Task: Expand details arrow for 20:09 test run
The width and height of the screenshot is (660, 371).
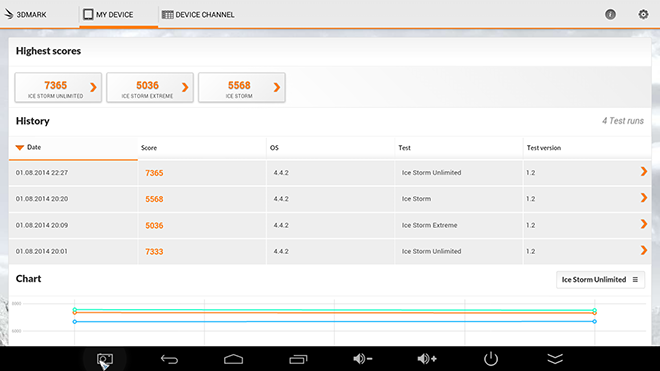Action: pos(644,224)
